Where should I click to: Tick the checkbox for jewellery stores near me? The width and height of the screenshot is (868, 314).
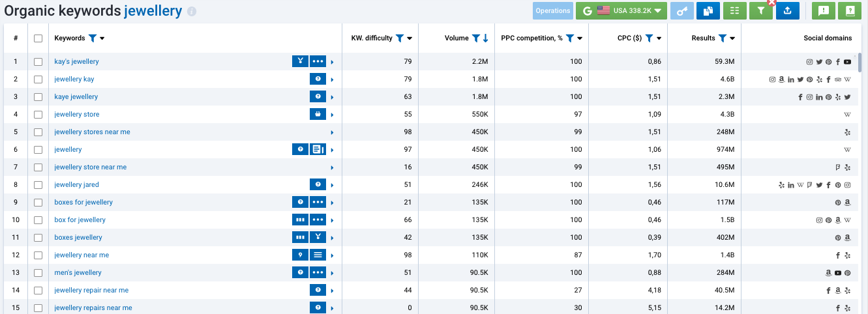(x=38, y=132)
